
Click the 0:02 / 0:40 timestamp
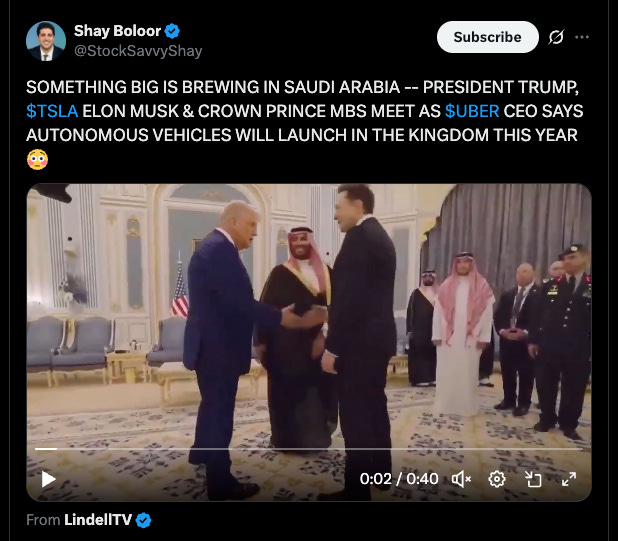click(x=399, y=479)
